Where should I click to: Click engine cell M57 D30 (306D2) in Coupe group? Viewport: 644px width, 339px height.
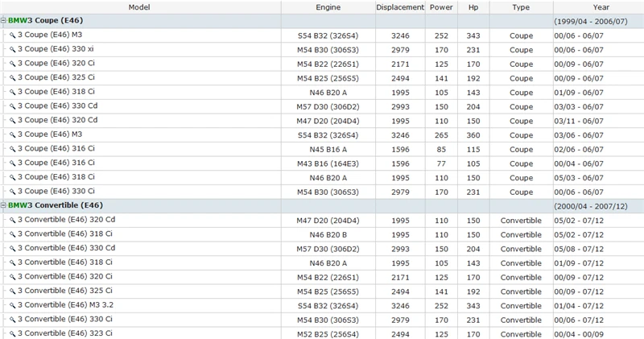[328, 107]
